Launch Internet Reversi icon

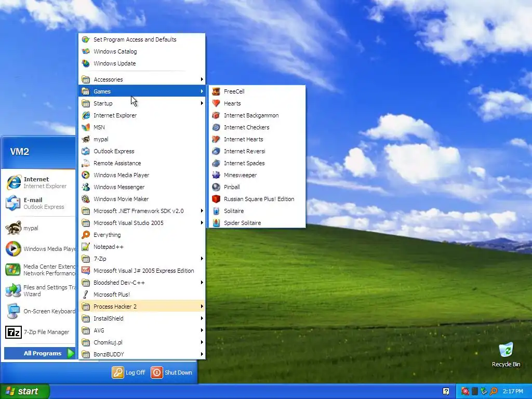click(x=216, y=151)
